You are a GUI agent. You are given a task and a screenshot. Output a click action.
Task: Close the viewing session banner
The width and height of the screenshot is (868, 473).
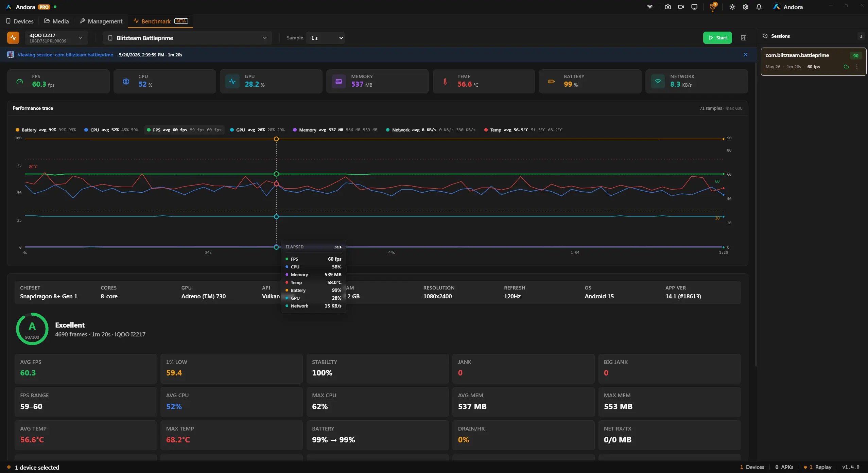(x=746, y=55)
